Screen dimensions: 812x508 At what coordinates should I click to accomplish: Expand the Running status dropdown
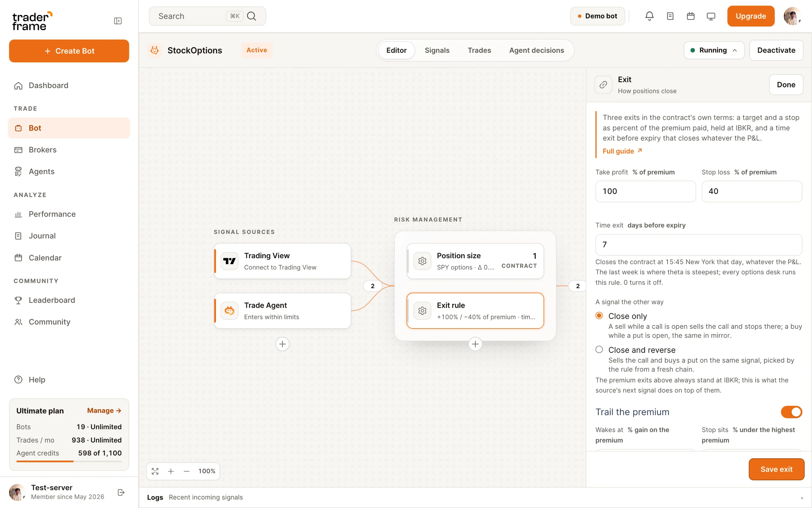coord(714,50)
